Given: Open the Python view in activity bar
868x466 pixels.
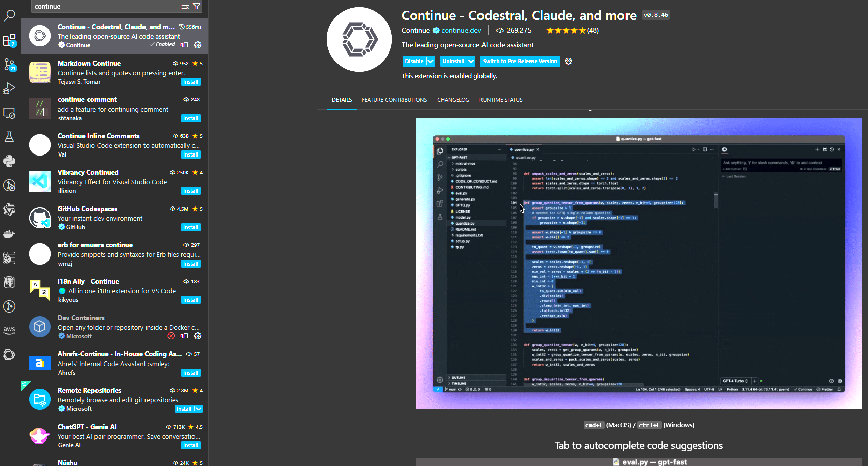Looking at the screenshot, I should (9, 161).
